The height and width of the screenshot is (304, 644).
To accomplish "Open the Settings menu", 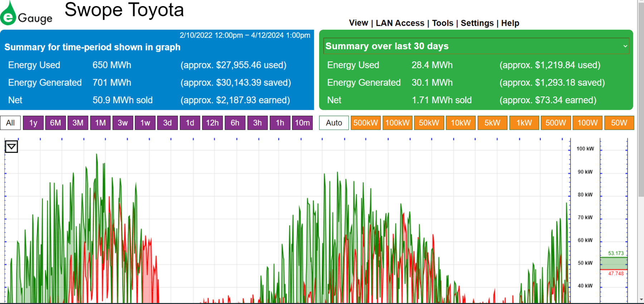I will pos(477,23).
